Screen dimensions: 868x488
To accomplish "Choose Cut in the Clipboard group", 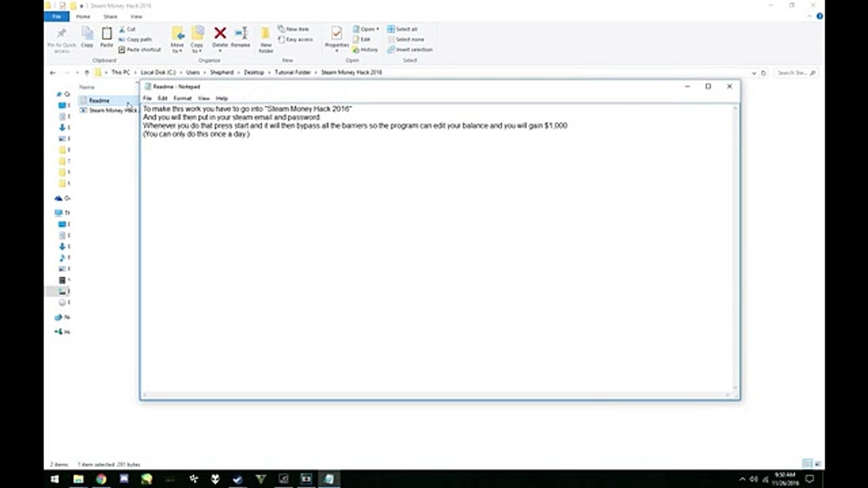I will [127, 30].
